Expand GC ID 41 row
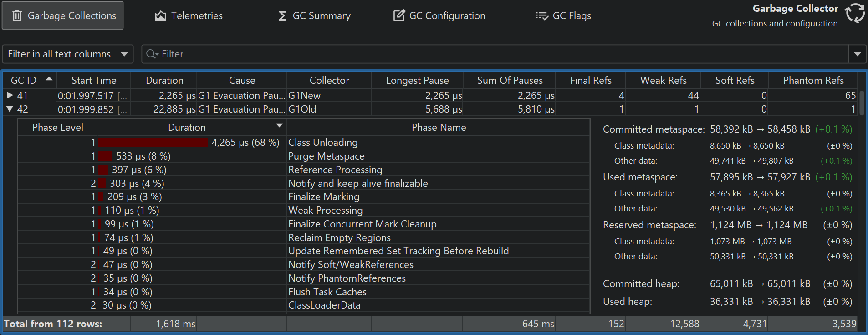This screenshot has height=335, width=868. point(10,95)
